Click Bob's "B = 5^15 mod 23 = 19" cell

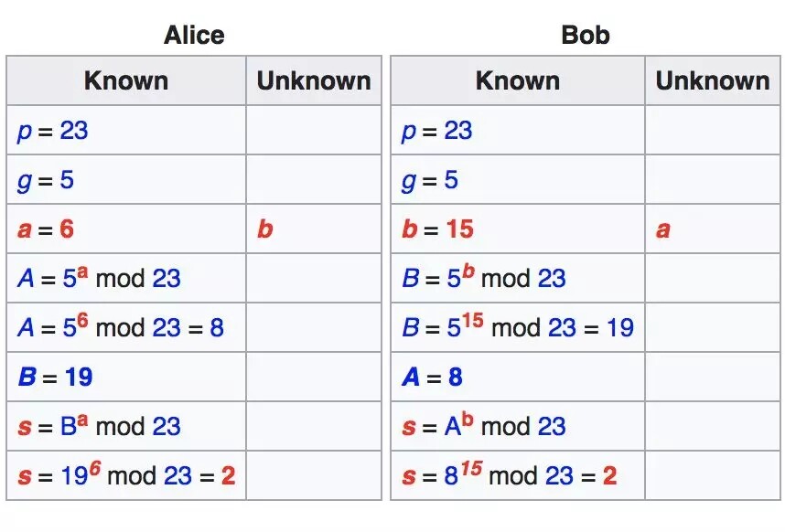click(518, 327)
